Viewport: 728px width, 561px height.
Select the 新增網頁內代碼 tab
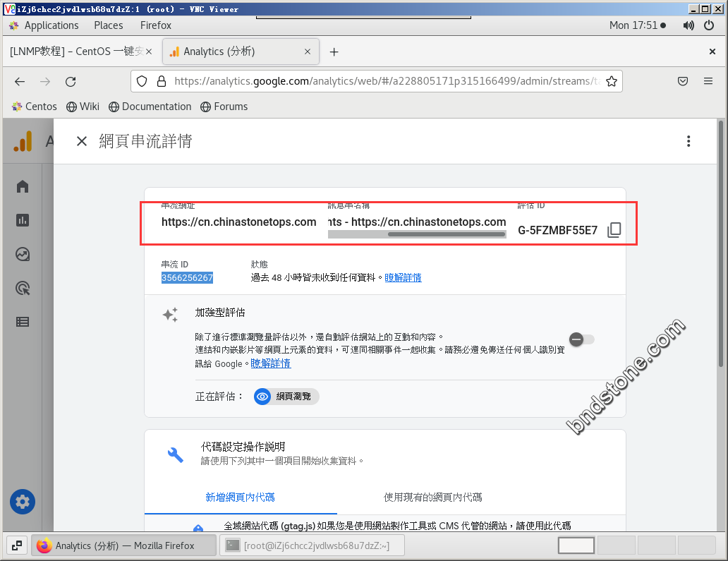point(240,497)
